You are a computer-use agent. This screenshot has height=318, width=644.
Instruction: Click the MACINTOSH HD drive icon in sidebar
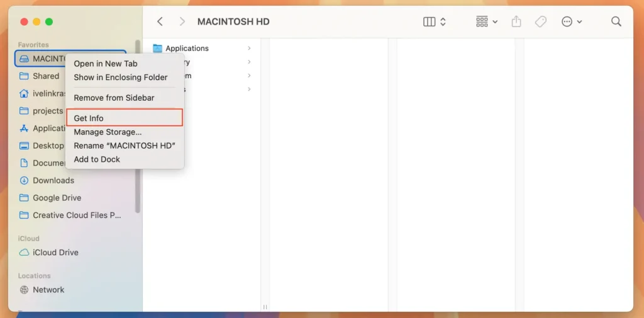(x=25, y=59)
